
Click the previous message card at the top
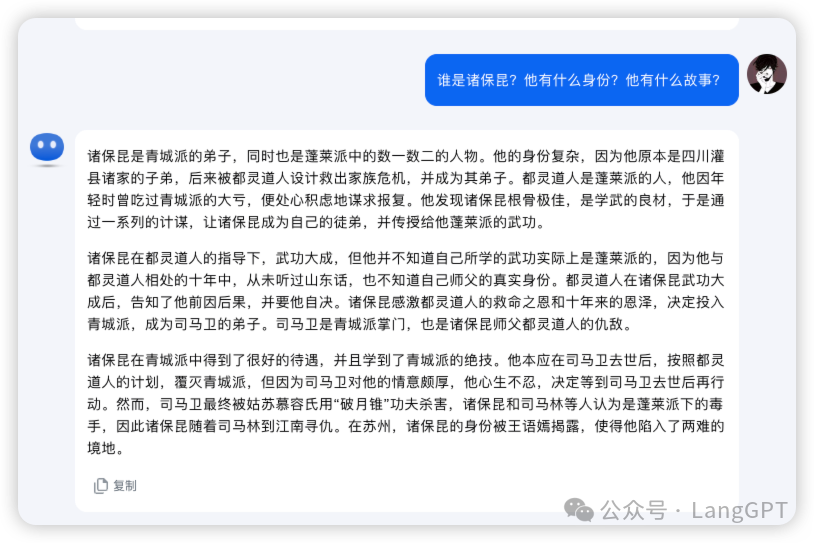(406, 24)
